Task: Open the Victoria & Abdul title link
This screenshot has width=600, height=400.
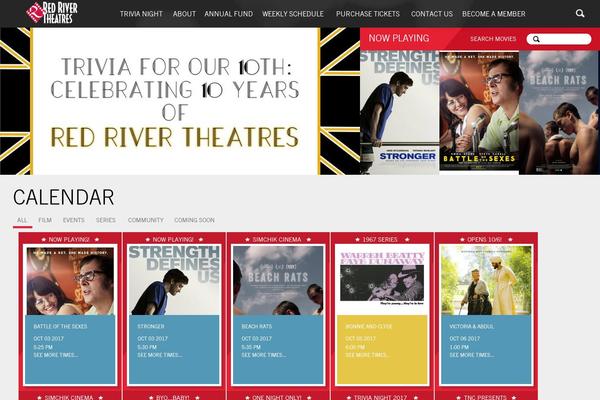Action: (x=471, y=327)
